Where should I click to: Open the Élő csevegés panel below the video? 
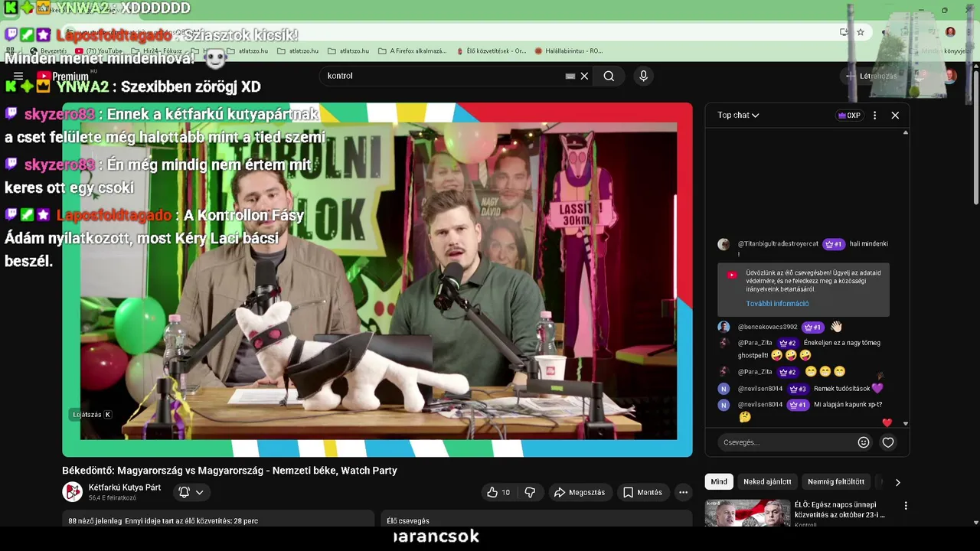[536, 520]
